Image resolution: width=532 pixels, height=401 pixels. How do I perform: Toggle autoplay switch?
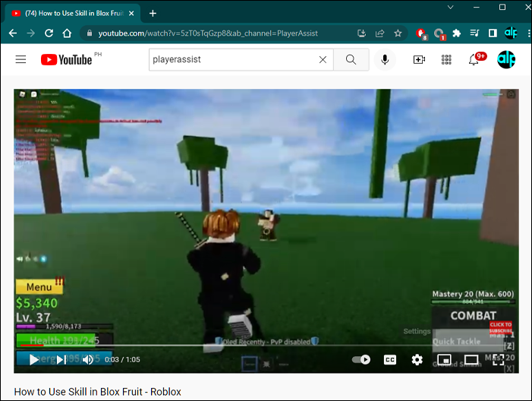(361, 359)
